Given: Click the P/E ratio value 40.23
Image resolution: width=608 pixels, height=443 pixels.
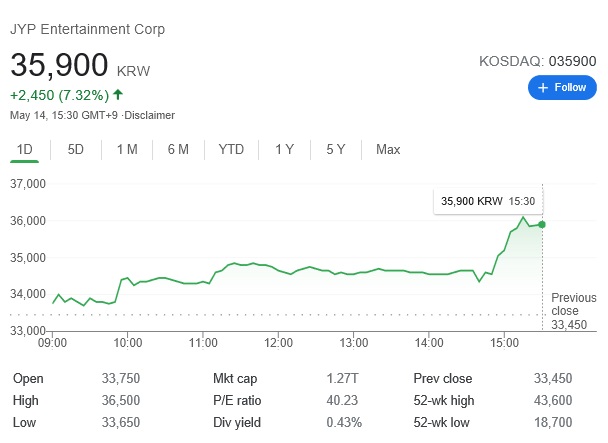Looking at the screenshot, I should [x=342, y=400].
